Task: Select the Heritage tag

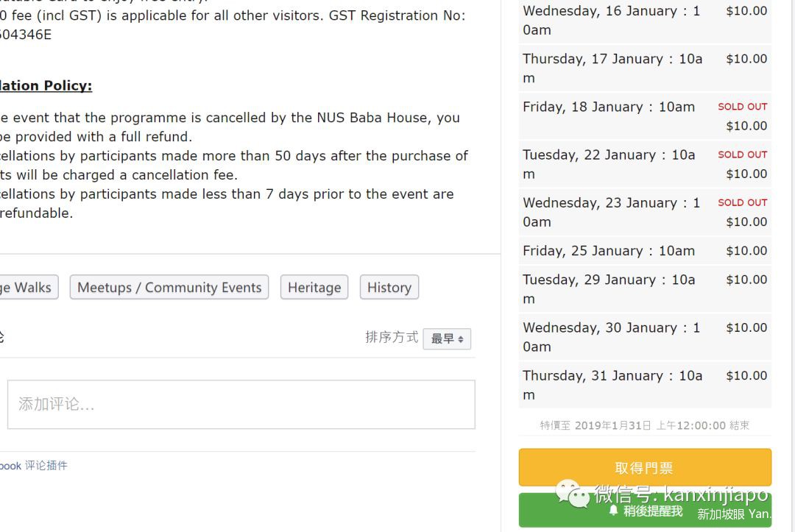Action: pos(314,288)
